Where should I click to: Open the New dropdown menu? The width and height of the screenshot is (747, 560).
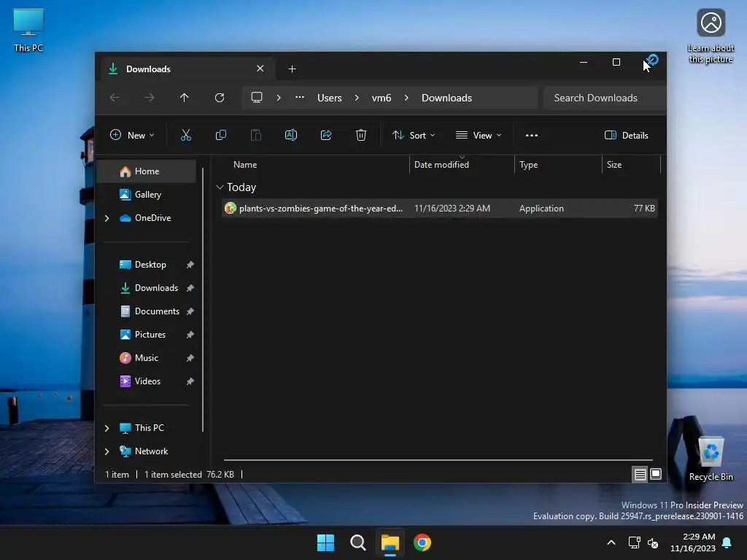(132, 135)
